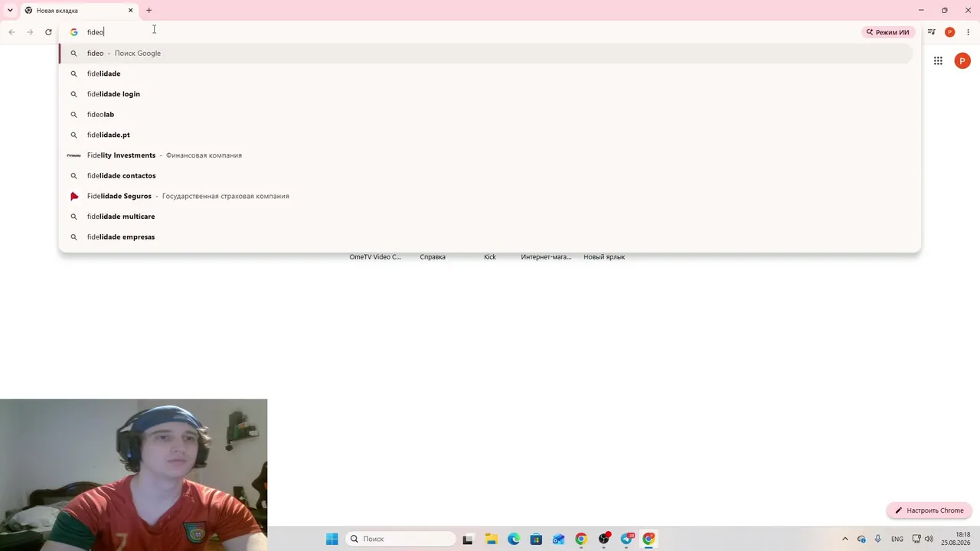Viewport: 980px width, 551px height.
Task: Open Microsoft Store from the taskbar
Action: point(536,540)
